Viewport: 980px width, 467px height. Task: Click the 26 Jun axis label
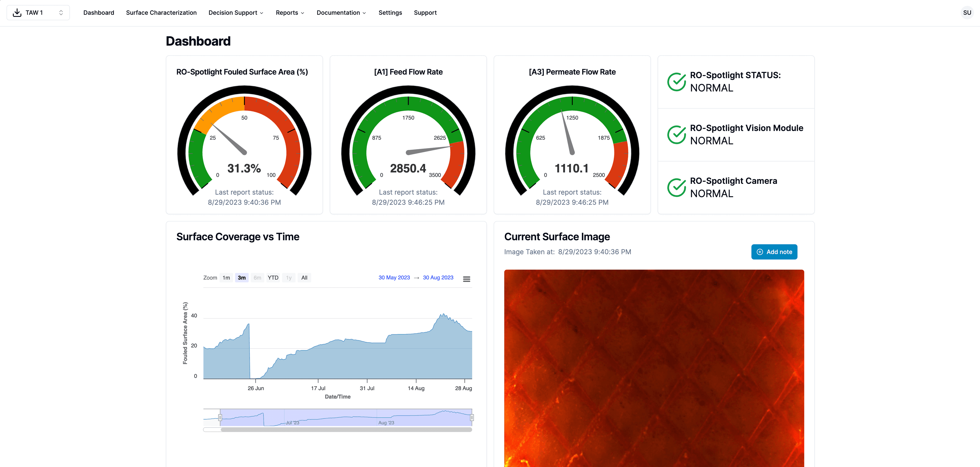[x=256, y=388]
